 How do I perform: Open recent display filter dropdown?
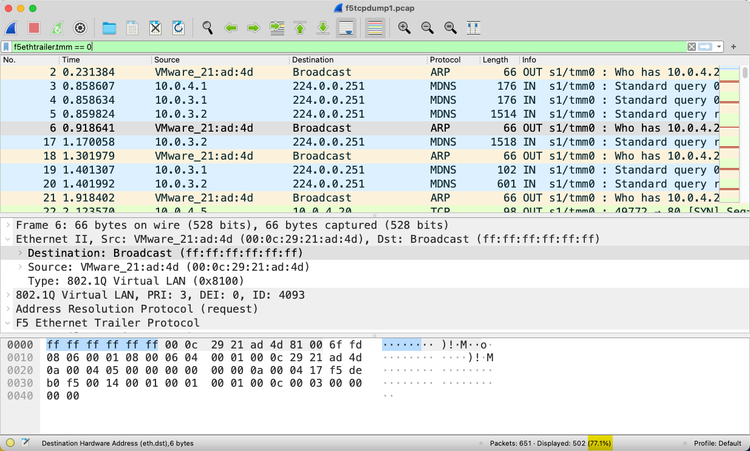718,47
